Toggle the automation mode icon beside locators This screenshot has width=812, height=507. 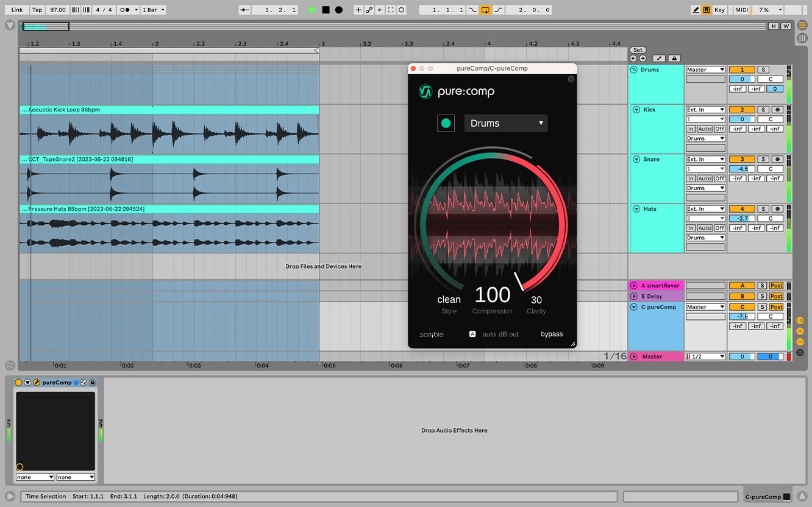(x=659, y=58)
